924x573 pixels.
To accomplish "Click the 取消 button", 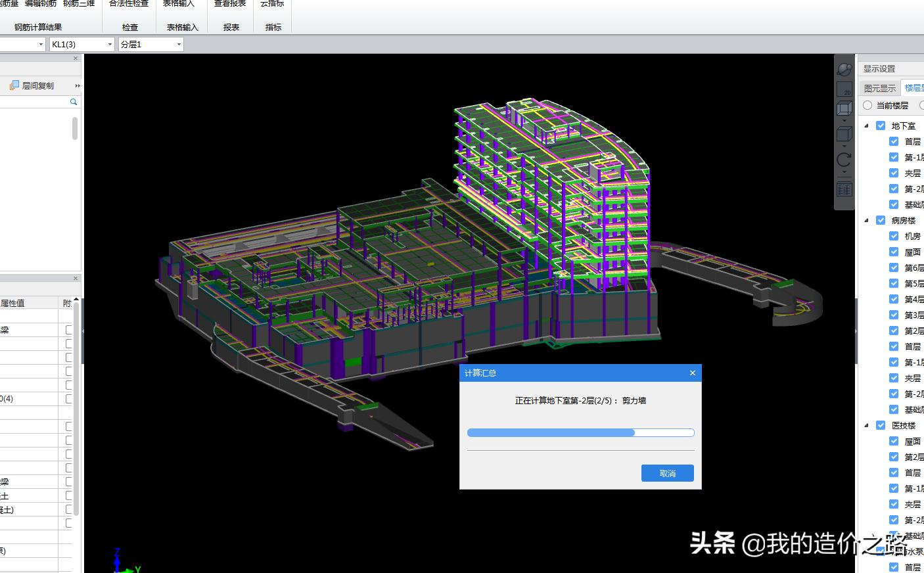I will click(667, 473).
